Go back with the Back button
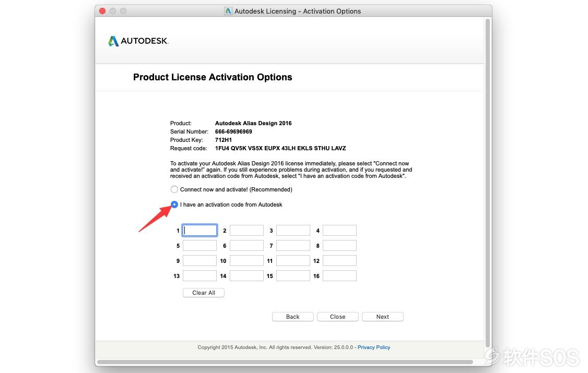This screenshot has height=373, width=588. point(293,317)
